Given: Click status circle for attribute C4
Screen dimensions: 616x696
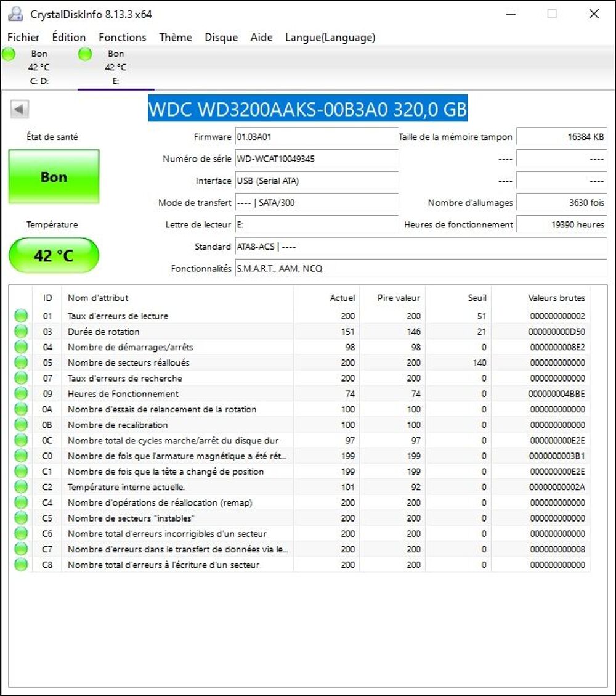Looking at the screenshot, I should [x=21, y=502].
